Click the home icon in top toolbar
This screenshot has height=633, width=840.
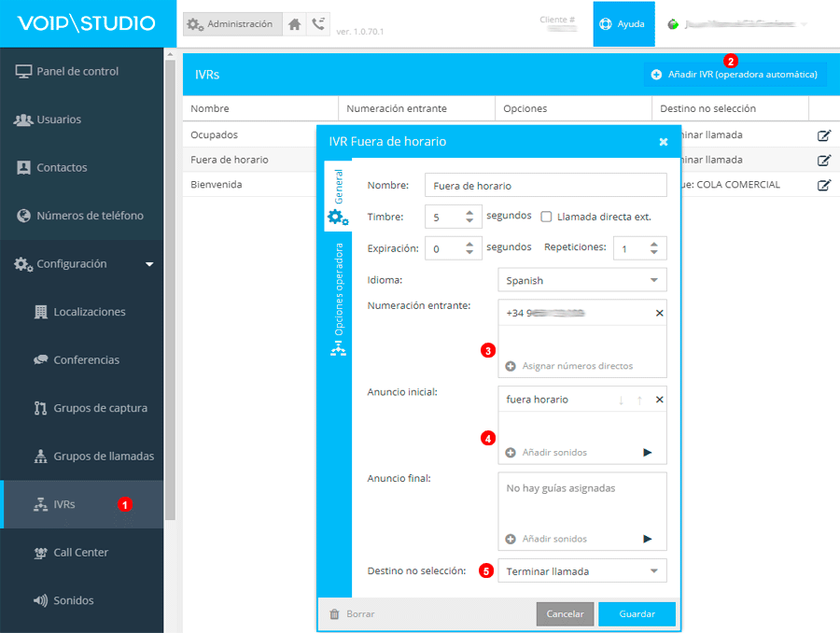(295, 24)
